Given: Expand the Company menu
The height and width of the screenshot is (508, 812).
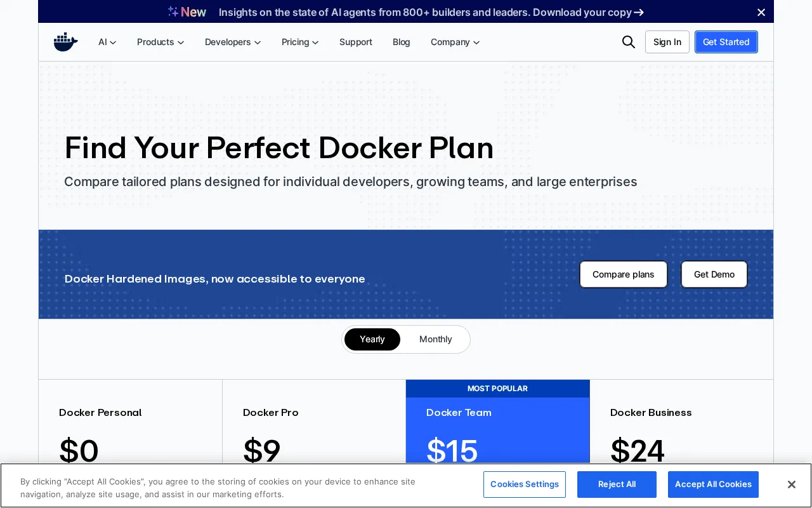Looking at the screenshot, I should coord(455,42).
